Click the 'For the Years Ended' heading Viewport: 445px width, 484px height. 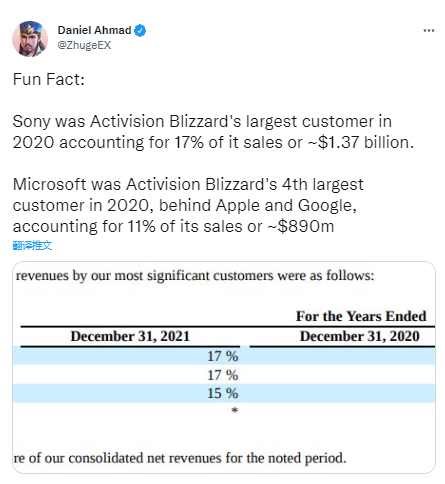(361, 316)
